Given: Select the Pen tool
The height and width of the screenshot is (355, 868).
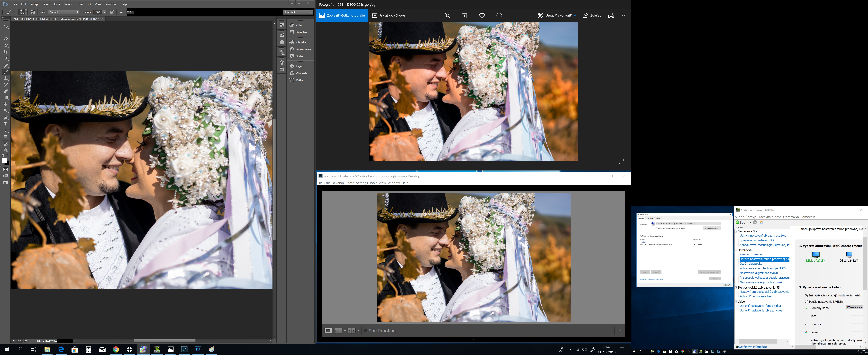Looking at the screenshot, I should (6, 118).
